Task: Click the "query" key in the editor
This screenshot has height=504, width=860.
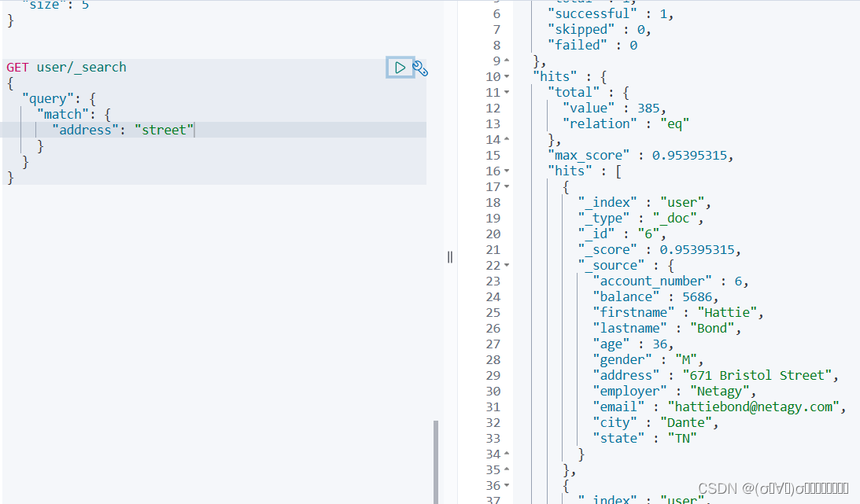Action: [48, 98]
